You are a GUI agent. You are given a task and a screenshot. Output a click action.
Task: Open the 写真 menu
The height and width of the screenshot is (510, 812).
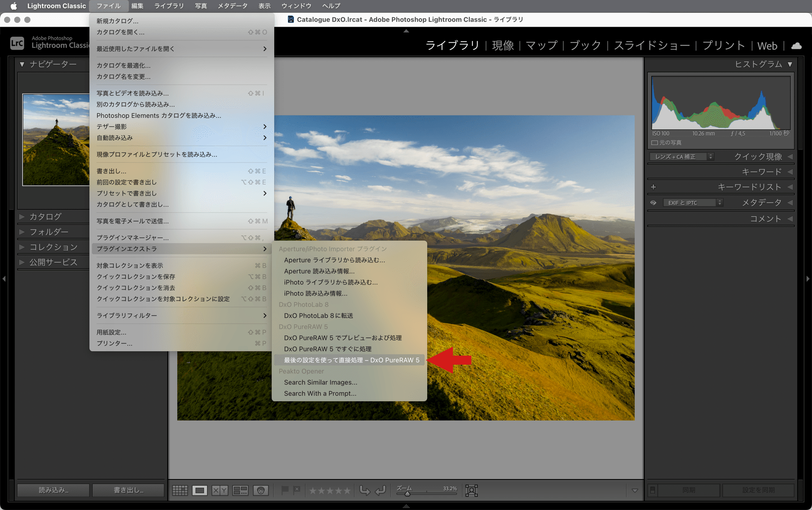[x=201, y=6]
